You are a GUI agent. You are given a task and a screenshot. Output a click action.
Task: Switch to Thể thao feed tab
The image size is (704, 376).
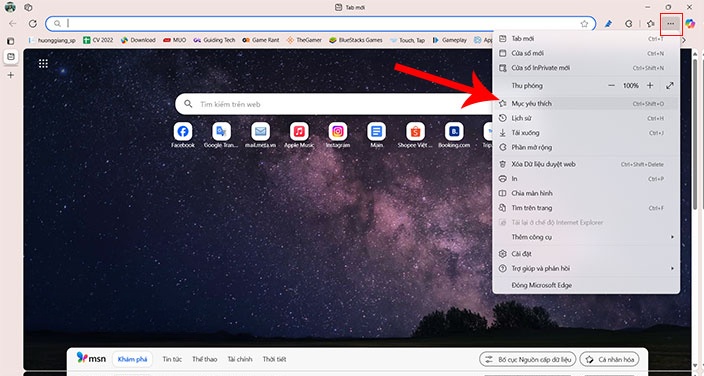tap(205, 359)
